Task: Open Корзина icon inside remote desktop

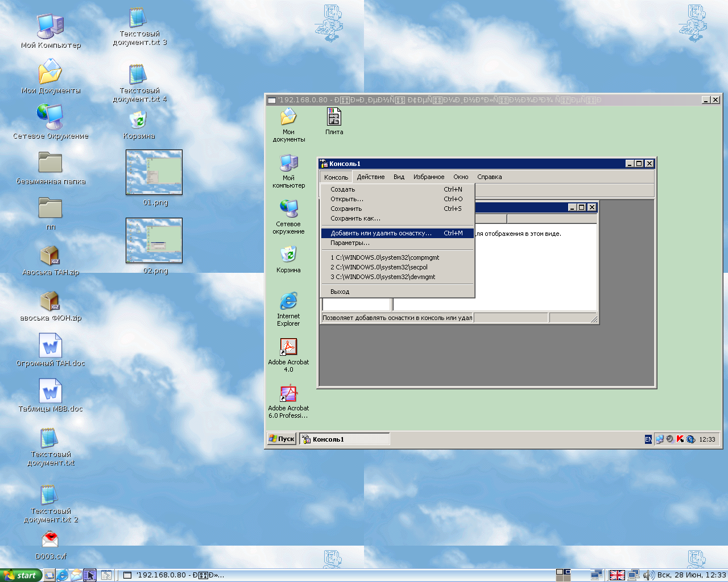Action: coord(288,255)
